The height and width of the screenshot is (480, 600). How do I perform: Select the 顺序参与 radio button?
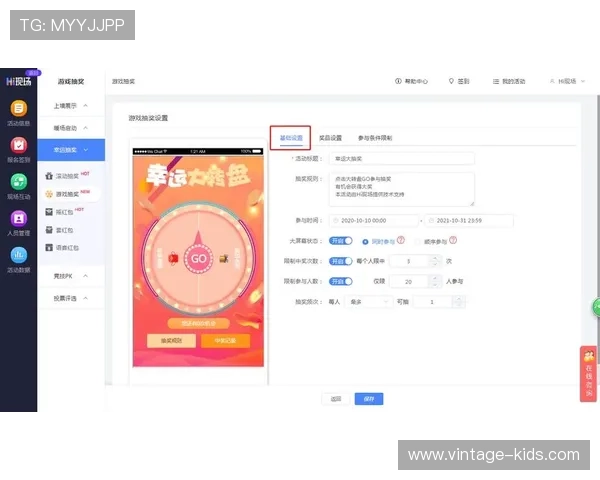[x=417, y=242]
